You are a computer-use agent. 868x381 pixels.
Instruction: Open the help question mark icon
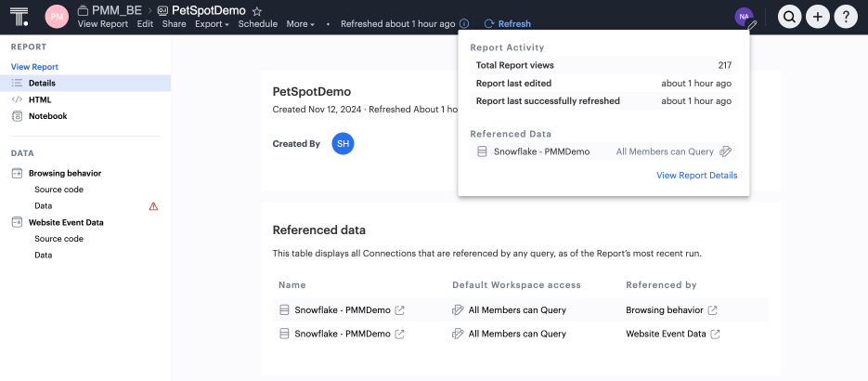846,16
